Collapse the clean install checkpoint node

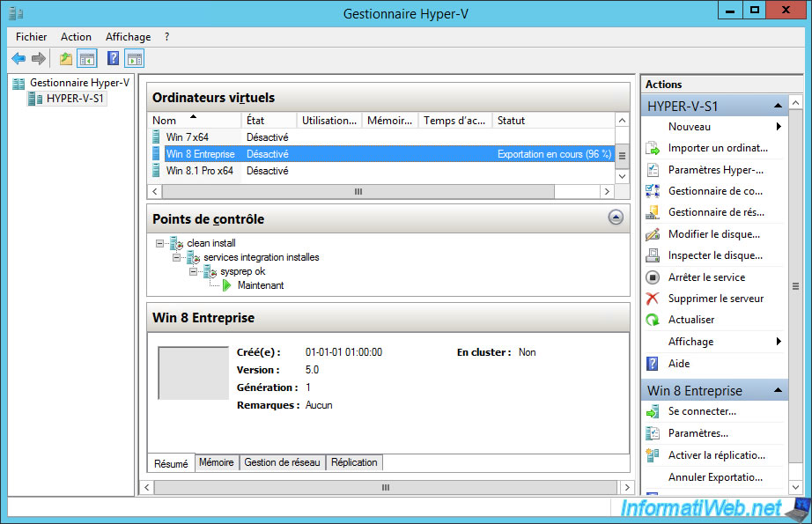click(x=159, y=243)
